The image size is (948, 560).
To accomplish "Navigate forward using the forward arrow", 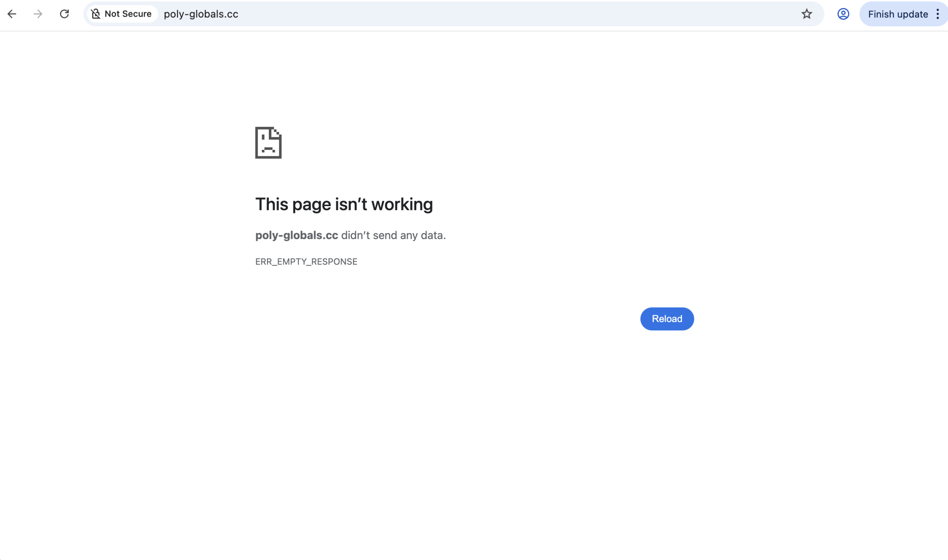I will pyautogui.click(x=37, y=14).
